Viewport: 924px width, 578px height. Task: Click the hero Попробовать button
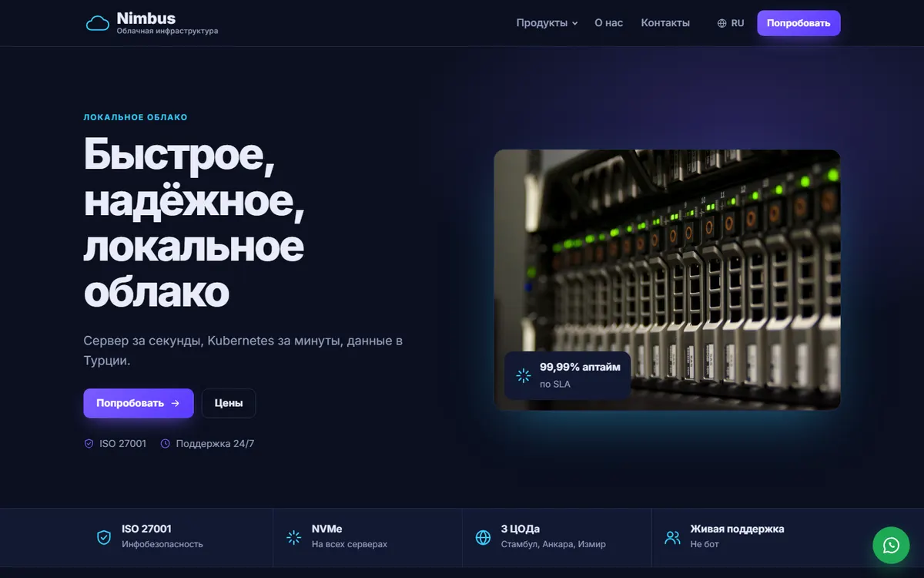tap(139, 403)
